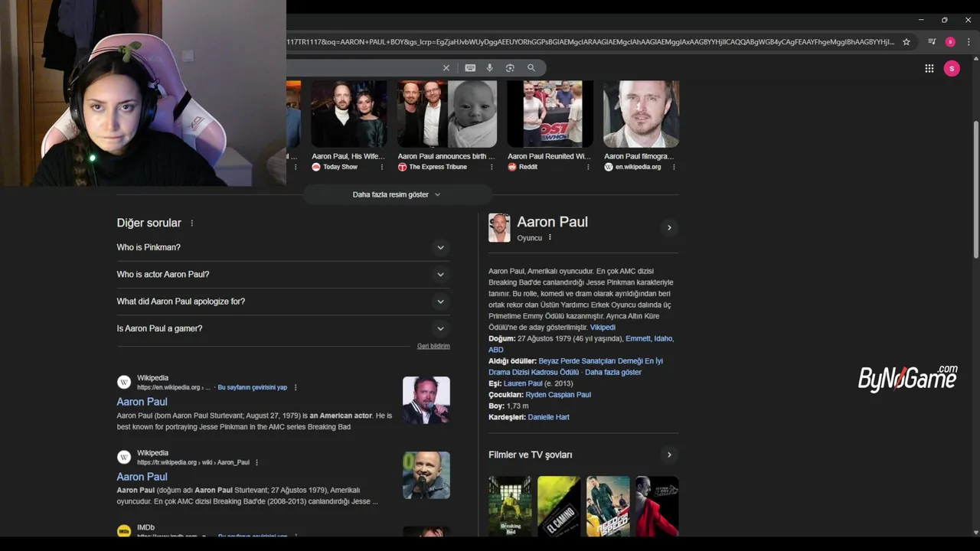Expand 'Is Aaron Paul a gamer?' question
Screen dimensions: 980x551
(x=283, y=328)
